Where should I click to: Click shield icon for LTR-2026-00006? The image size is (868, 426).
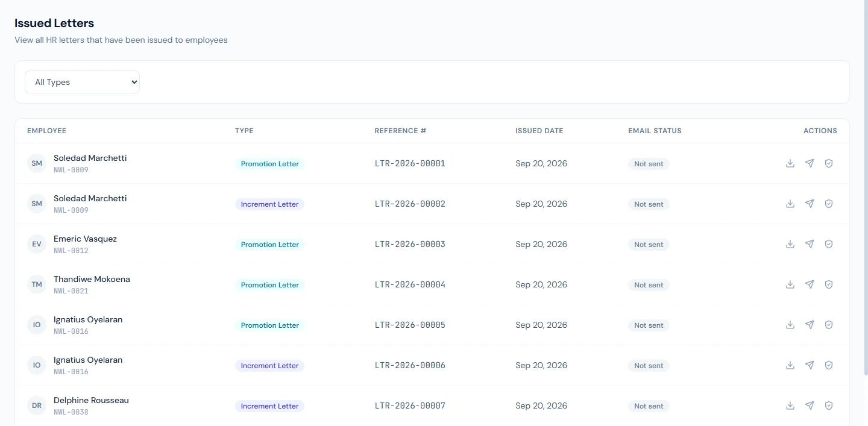click(829, 365)
